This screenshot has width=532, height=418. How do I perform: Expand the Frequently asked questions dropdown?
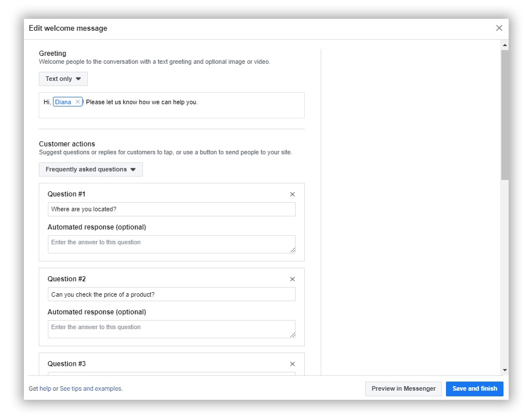click(91, 169)
